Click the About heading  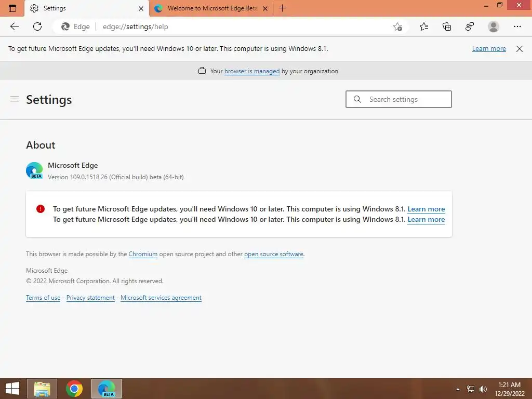(x=41, y=145)
